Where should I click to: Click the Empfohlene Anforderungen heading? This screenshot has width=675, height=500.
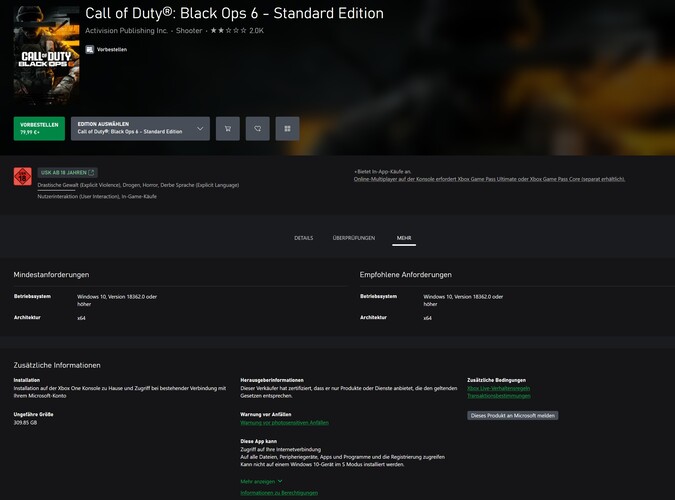point(406,275)
